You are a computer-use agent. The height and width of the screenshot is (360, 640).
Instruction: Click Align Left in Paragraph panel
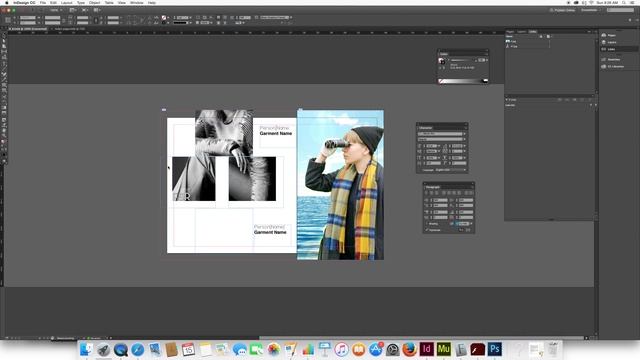click(x=427, y=193)
